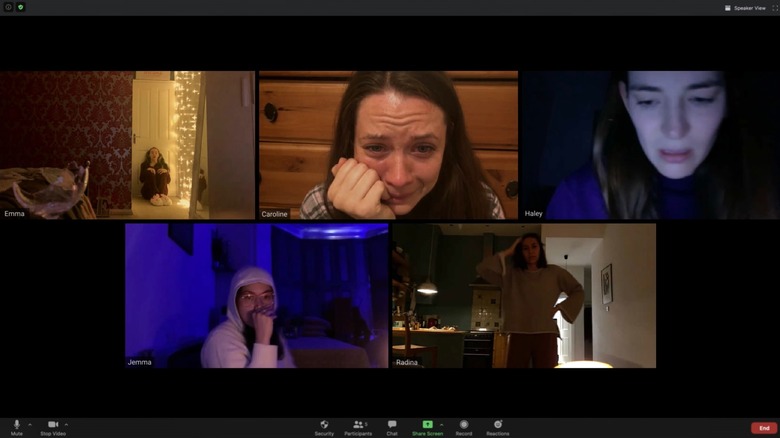Viewport: 780px width, 438px height.
Task: Show the Participants panel
Action: (358, 428)
